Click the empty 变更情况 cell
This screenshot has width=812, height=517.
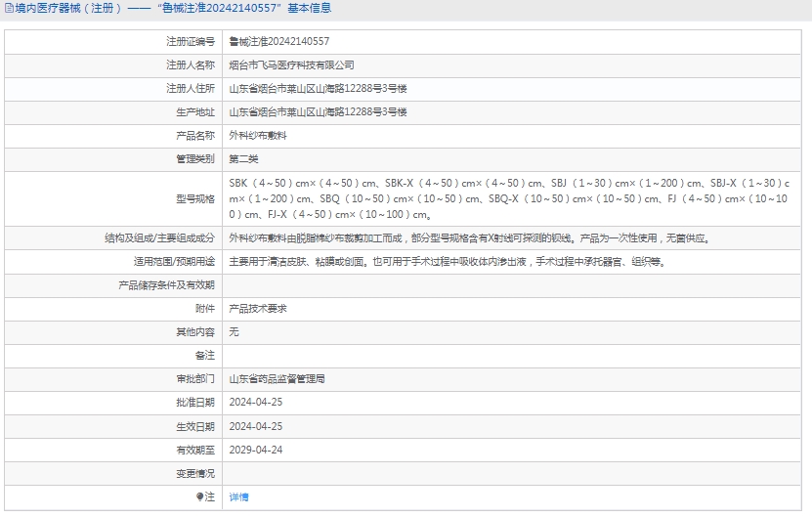coord(516,474)
